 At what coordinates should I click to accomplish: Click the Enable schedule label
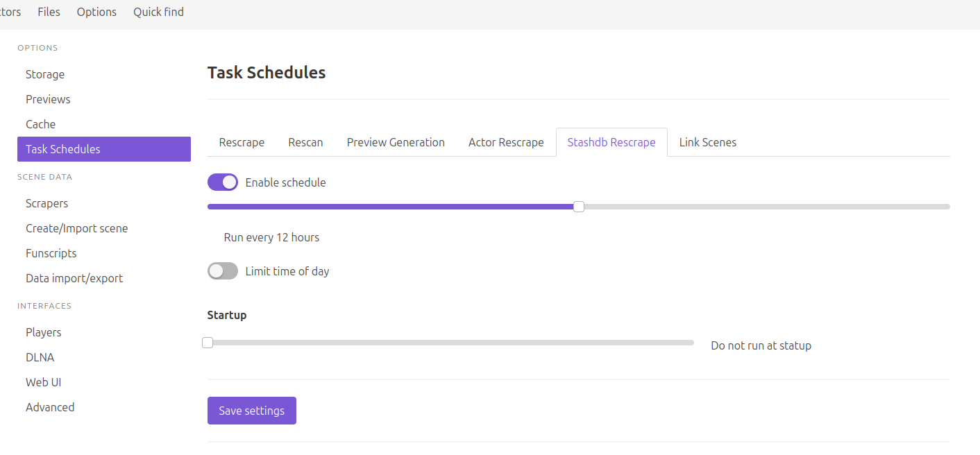click(x=285, y=182)
